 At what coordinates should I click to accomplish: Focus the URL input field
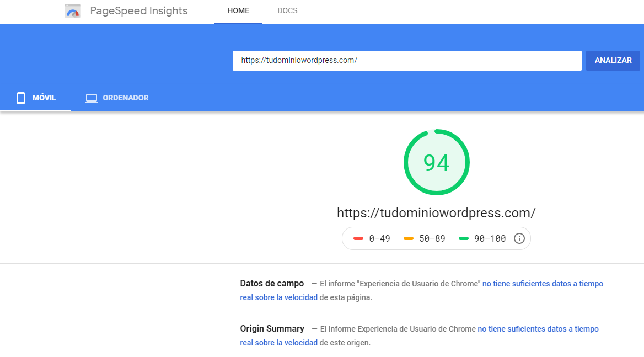coord(407,61)
